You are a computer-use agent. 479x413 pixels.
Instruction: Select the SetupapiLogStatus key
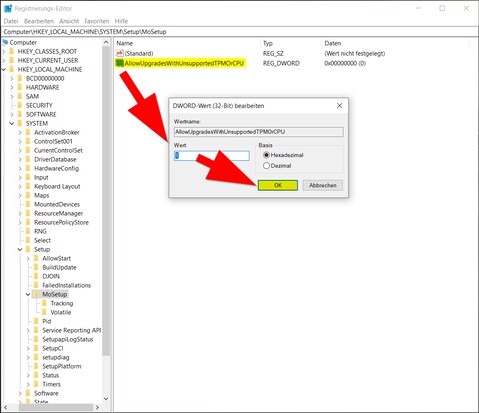click(x=68, y=339)
